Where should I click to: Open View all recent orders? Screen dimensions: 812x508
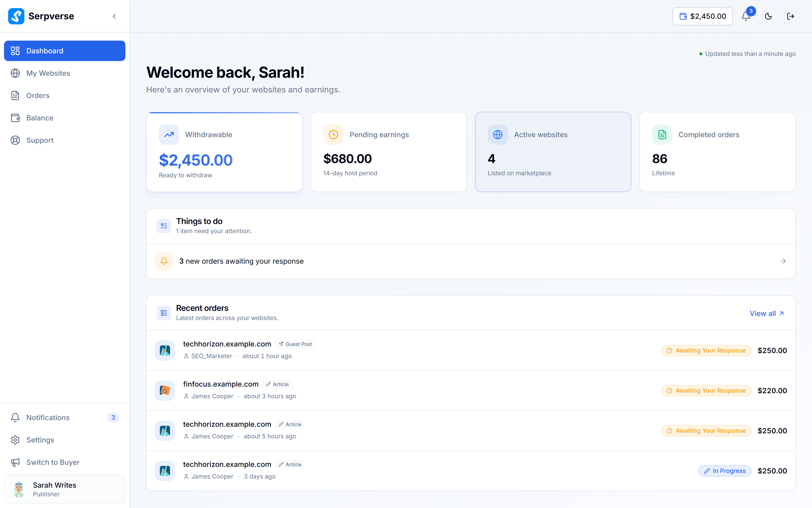coord(767,313)
